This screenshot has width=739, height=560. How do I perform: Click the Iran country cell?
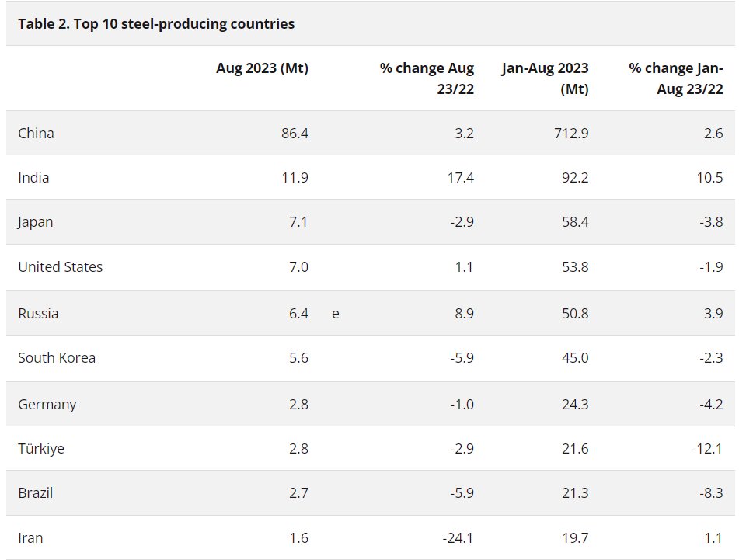click(x=30, y=537)
